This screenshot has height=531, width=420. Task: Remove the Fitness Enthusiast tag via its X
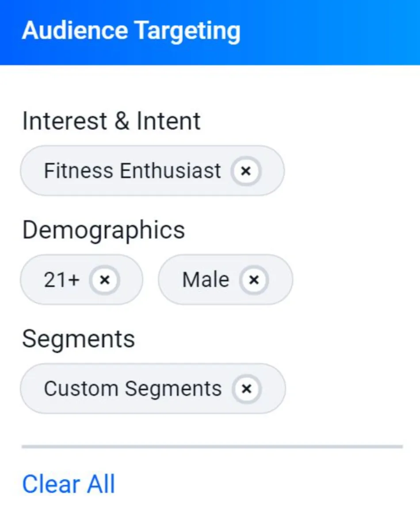tap(246, 171)
